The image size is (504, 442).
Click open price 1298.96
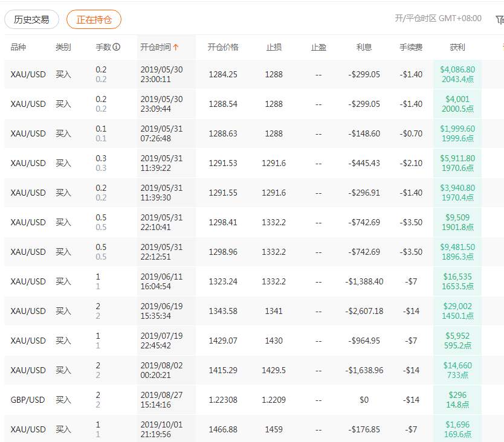click(x=223, y=252)
